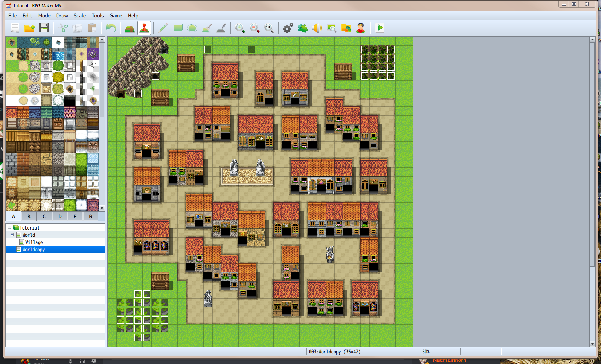
Task: Undo the last action with the green arrow
Action: pyautogui.click(x=110, y=28)
